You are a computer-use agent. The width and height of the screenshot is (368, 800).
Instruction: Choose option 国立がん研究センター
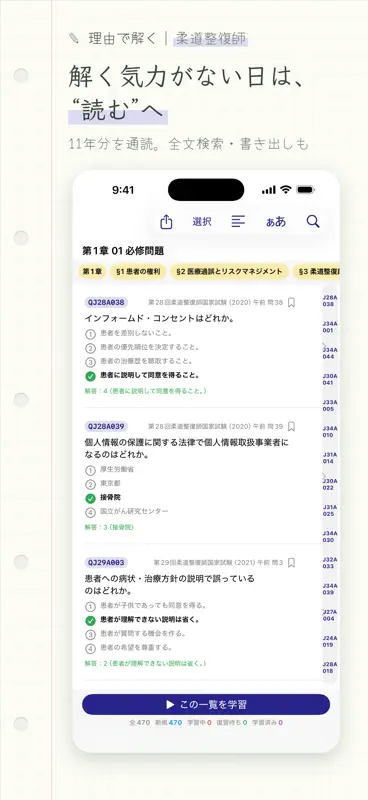(x=127, y=511)
